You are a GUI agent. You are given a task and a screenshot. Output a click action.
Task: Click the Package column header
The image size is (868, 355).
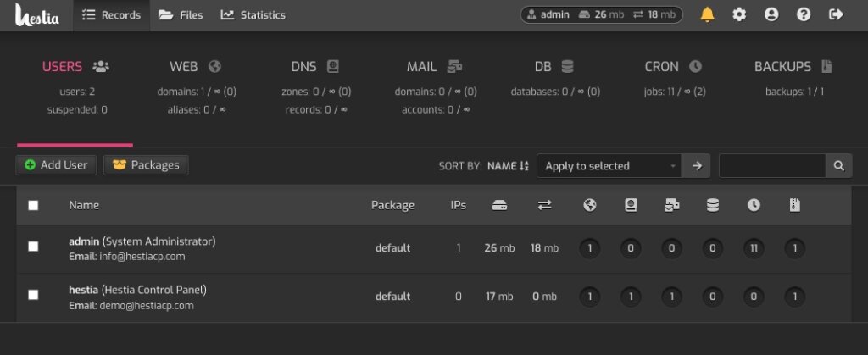click(392, 205)
